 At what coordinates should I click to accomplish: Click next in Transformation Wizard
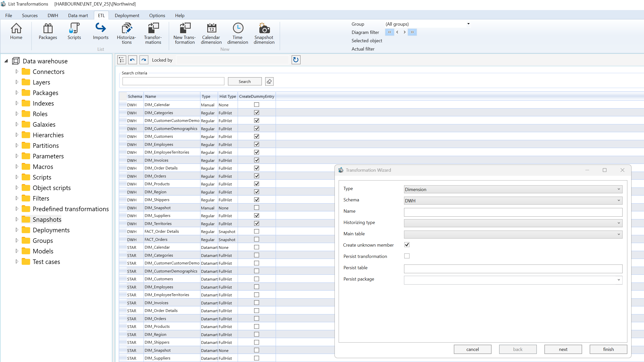coord(563,349)
